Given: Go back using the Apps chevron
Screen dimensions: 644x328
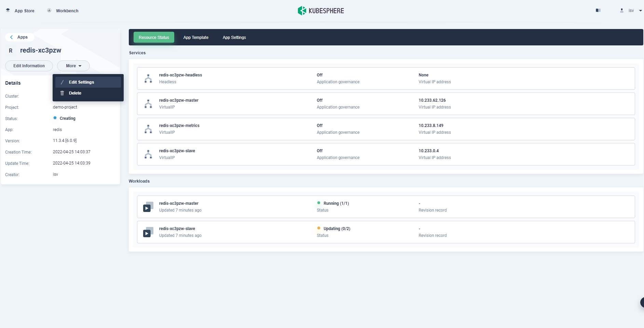Looking at the screenshot, I should 12,37.
